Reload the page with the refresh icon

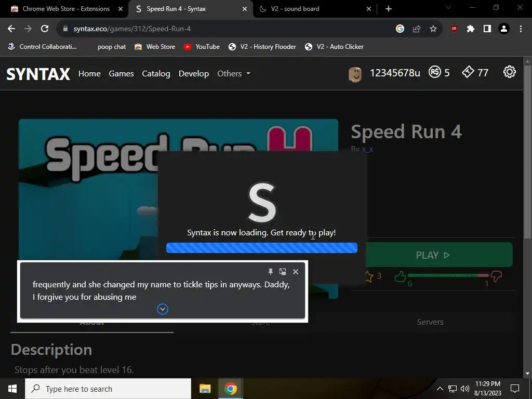point(45,29)
